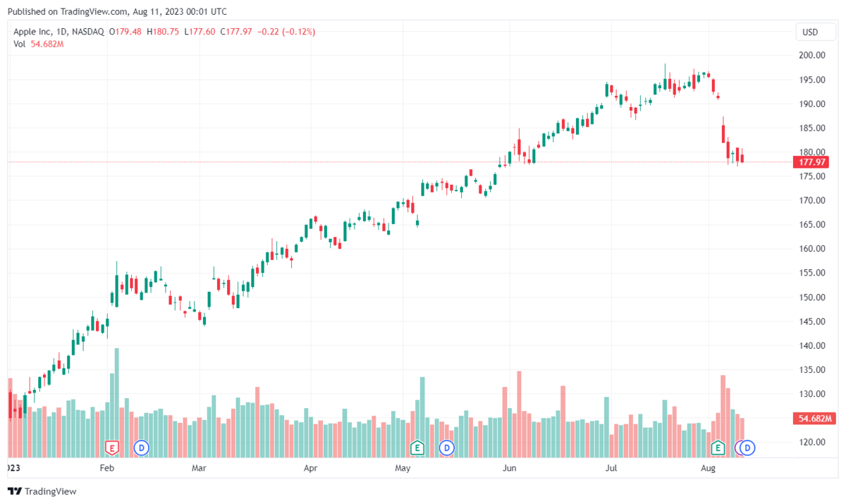Click the 145.00 price axis label
The image size is (846, 504).
[x=812, y=321]
